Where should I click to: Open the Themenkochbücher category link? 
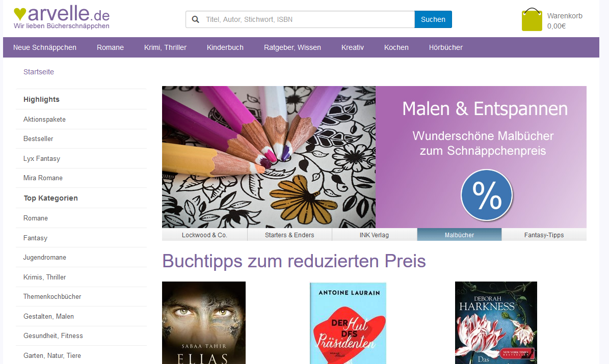pos(52,296)
